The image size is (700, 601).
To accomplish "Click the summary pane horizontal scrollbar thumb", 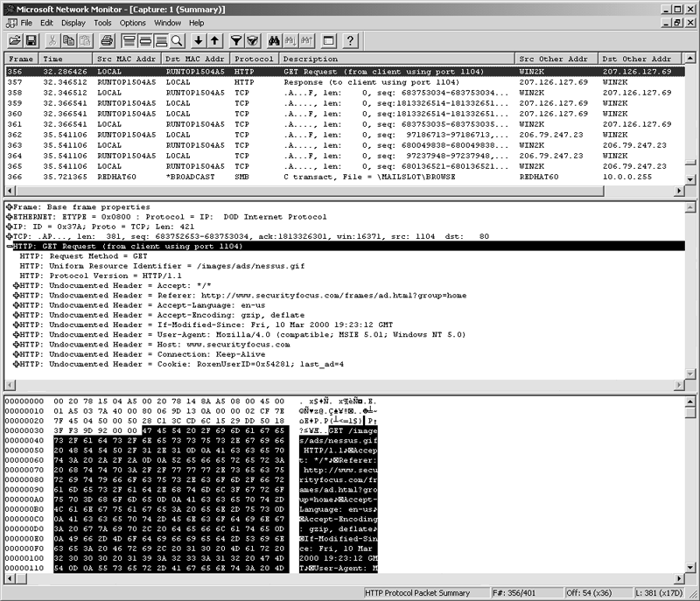I will pos(309,191).
